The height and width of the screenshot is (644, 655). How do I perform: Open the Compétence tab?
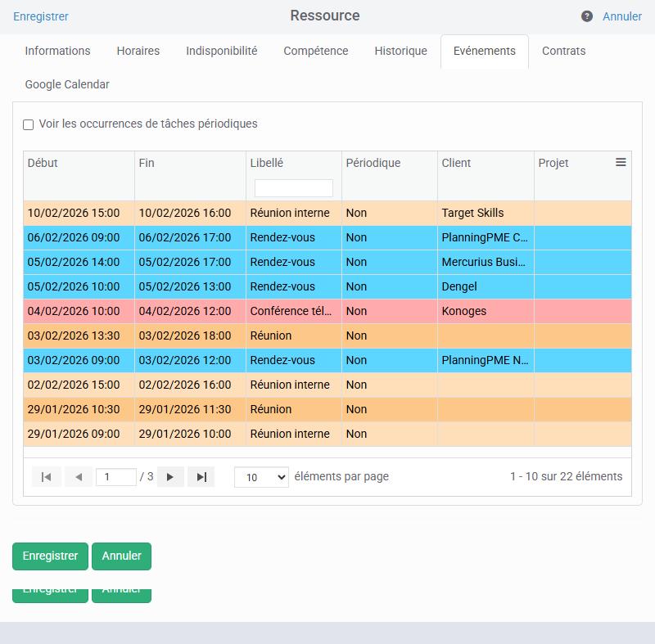click(316, 51)
